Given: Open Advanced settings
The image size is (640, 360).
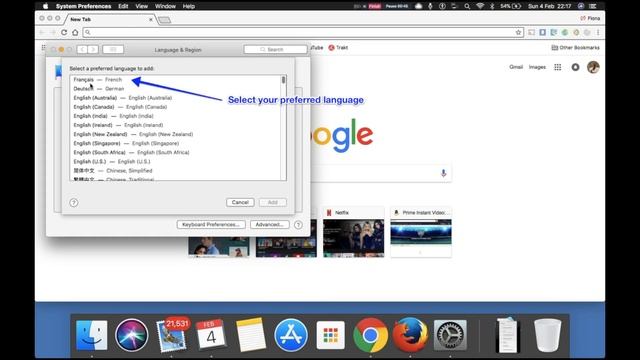Looking at the screenshot, I should 269,224.
